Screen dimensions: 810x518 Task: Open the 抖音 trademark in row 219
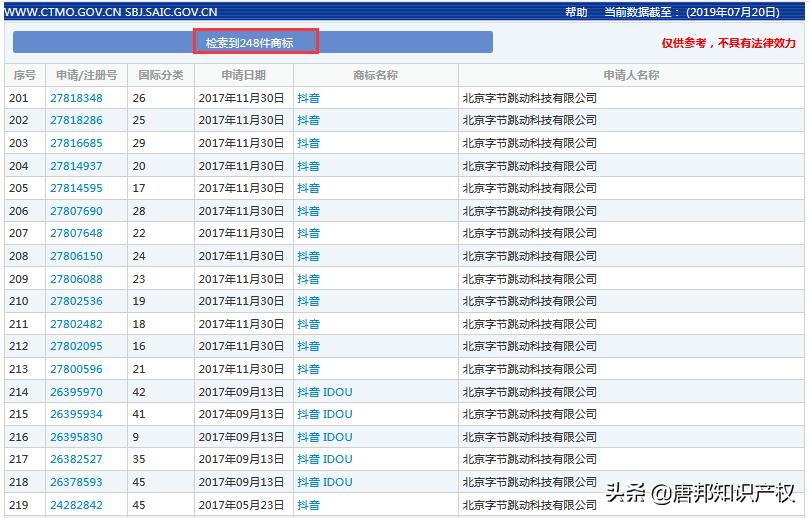tap(308, 505)
